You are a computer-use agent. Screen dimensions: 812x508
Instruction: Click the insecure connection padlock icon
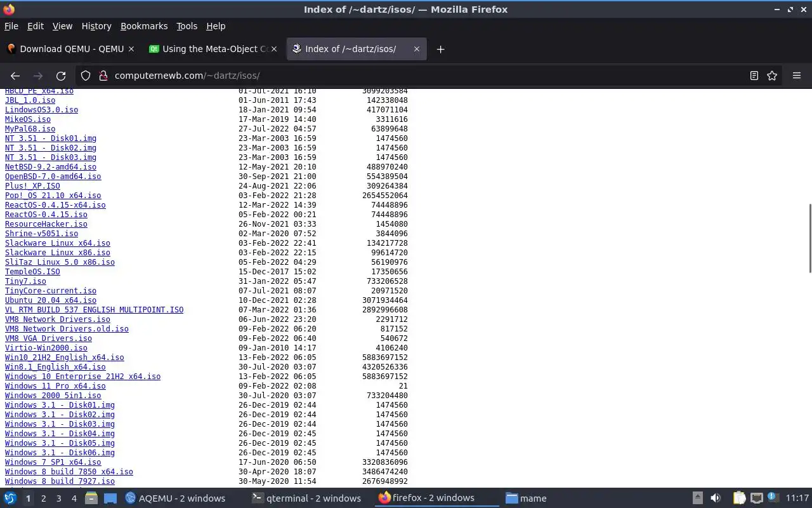coord(103,76)
